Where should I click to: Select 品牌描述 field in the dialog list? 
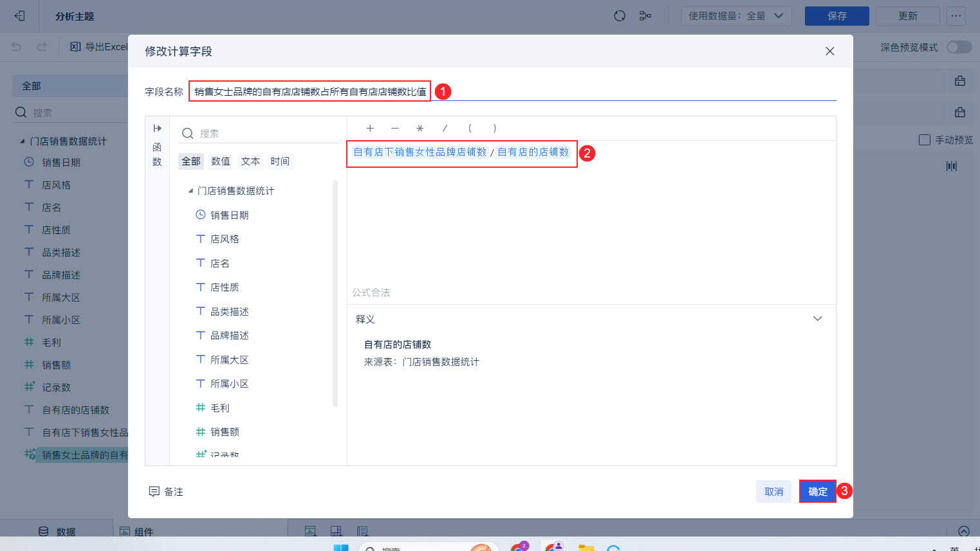[230, 336]
